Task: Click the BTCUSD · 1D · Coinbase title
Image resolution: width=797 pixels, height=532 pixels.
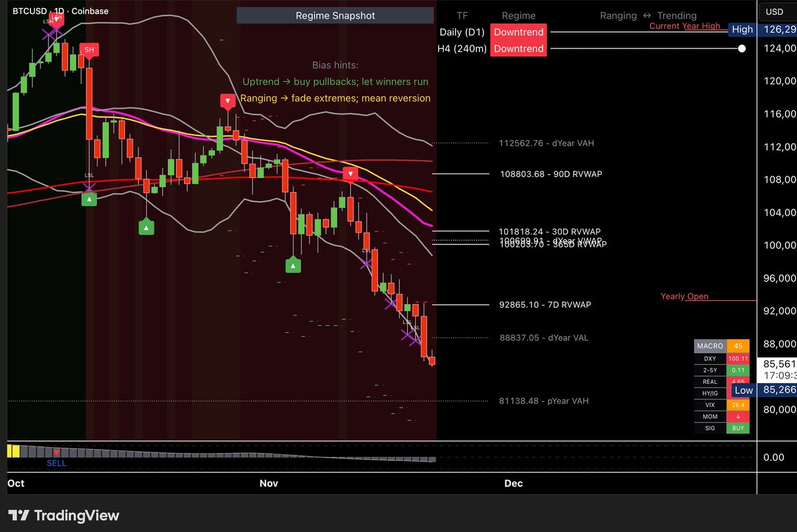Action: tap(60, 11)
